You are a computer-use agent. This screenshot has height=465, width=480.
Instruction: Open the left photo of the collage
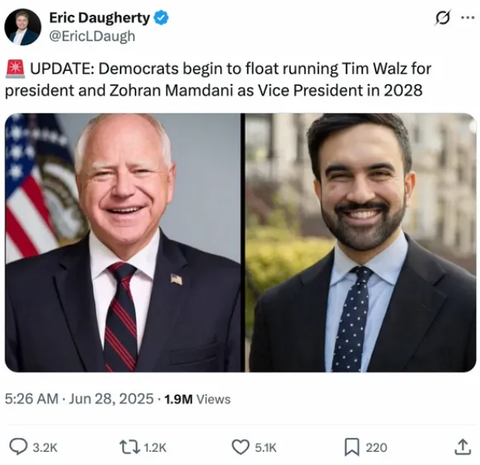pos(123,243)
